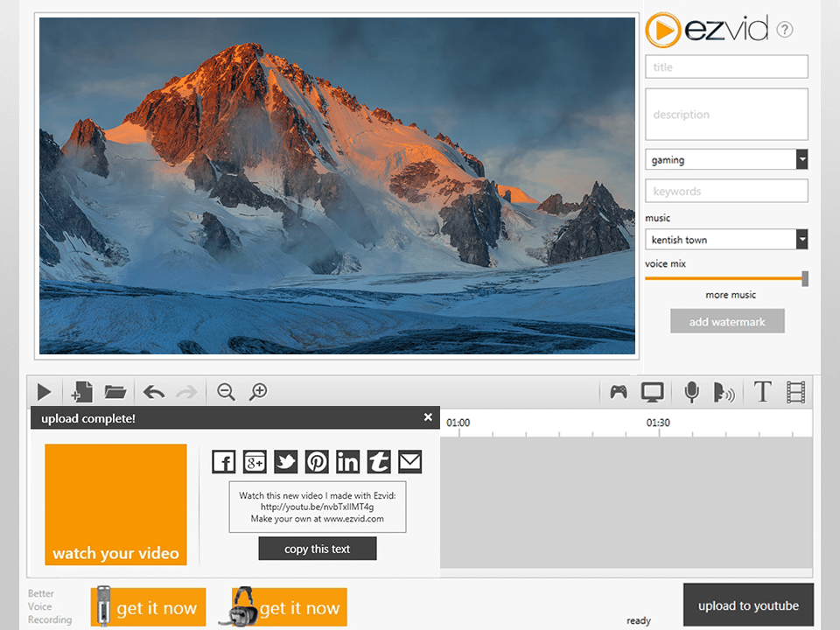Click the copy this text button
The width and height of the screenshot is (840, 630).
click(317, 548)
